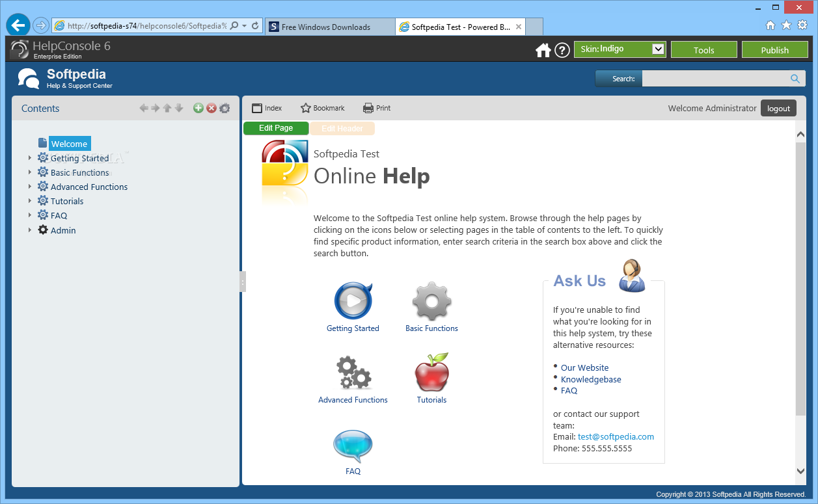Click the Knowledgebase link
The image size is (818, 504).
point(591,379)
